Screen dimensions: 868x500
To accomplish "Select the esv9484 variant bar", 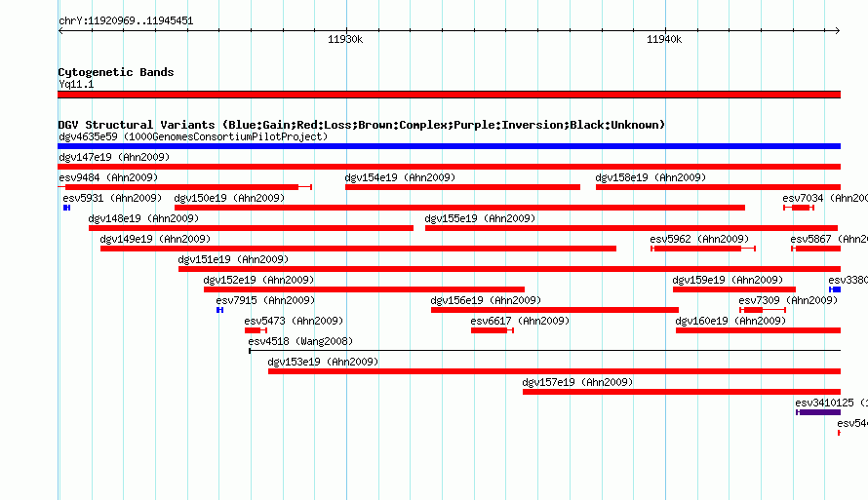I will click(x=185, y=187).
